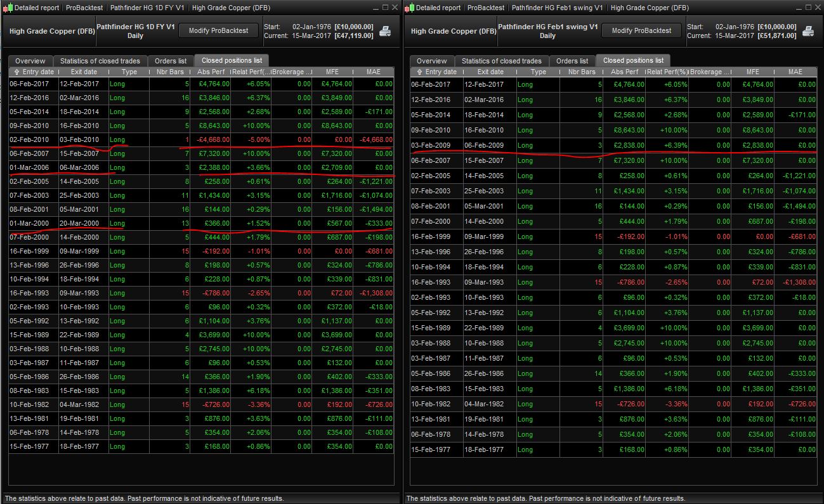
Task: Click the +3.66% relative performance cell
Action: 251,167
